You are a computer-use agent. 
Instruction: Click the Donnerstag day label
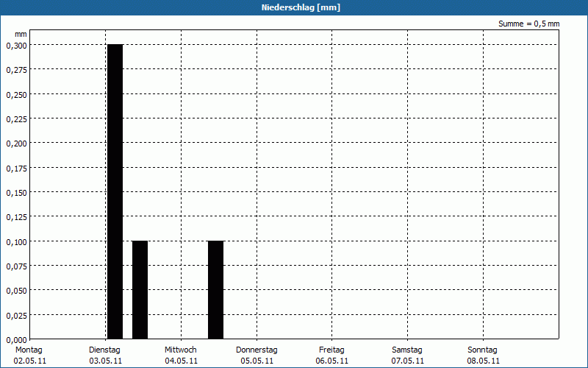[257, 350]
